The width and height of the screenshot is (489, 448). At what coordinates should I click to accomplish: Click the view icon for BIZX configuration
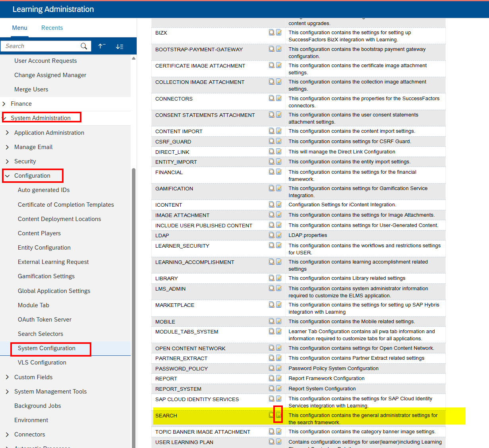(272, 32)
